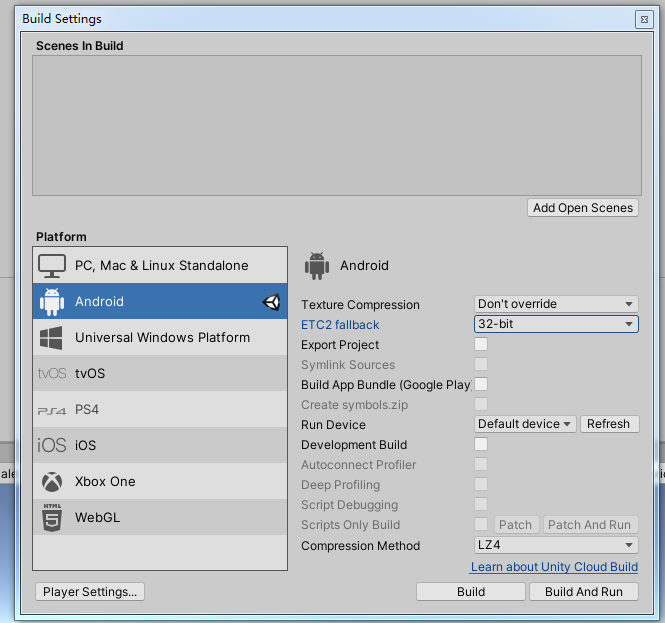Image resolution: width=665 pixels, height=623 pixels.
Task: Click the Windows logo platform icon
Action: pyautogui.click(x=51, y=338)
